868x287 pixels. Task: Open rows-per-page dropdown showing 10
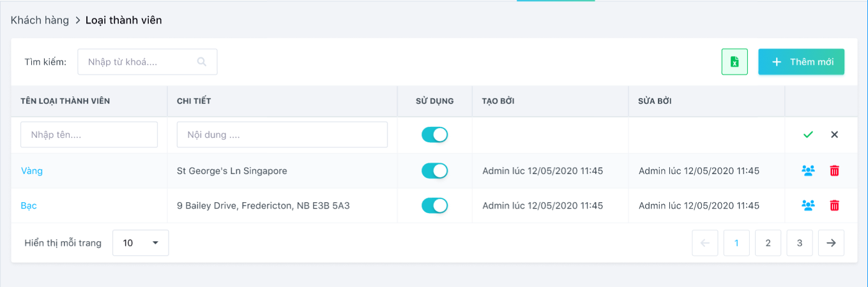pos(141,243)
